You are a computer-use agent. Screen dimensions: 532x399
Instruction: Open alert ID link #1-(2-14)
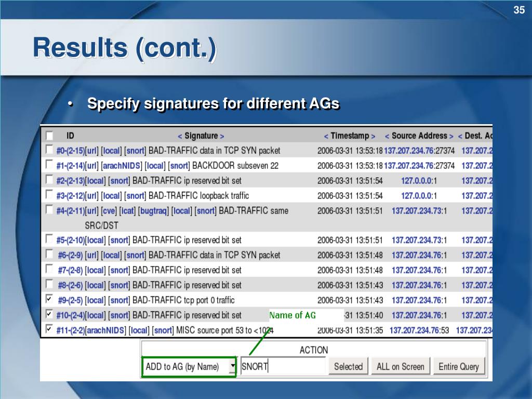pyautogui.click(x=71, y=166)
